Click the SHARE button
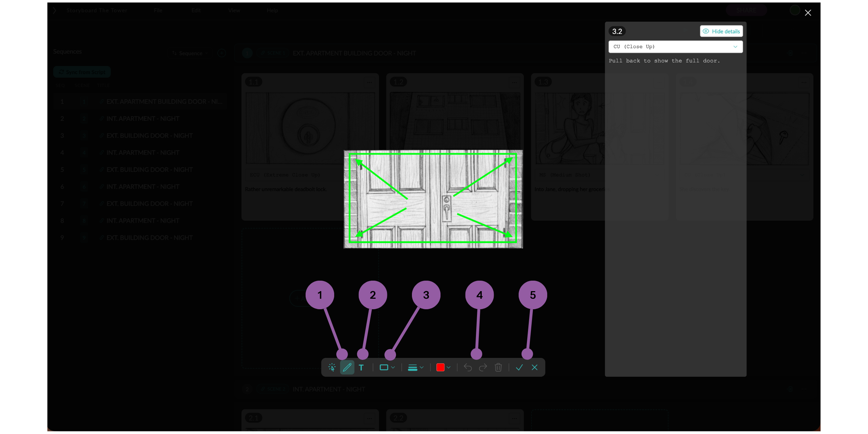 pos(746,10)
